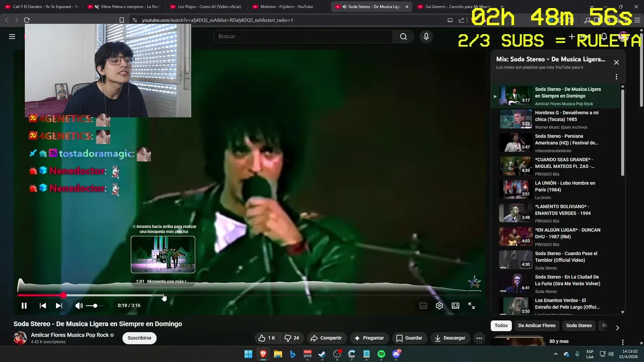Close the Mix playlist panel
Viewport: 644px width, 362px height.
point(616,62)
